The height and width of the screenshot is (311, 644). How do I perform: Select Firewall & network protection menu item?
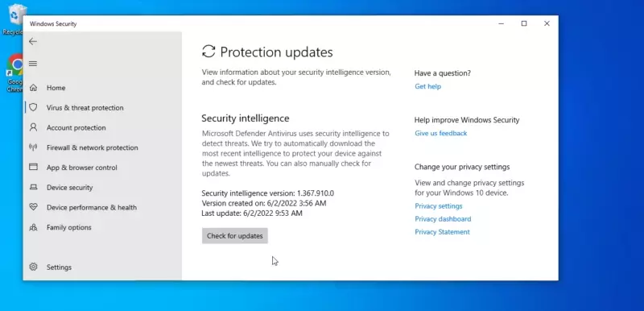[x=92, y=147]
